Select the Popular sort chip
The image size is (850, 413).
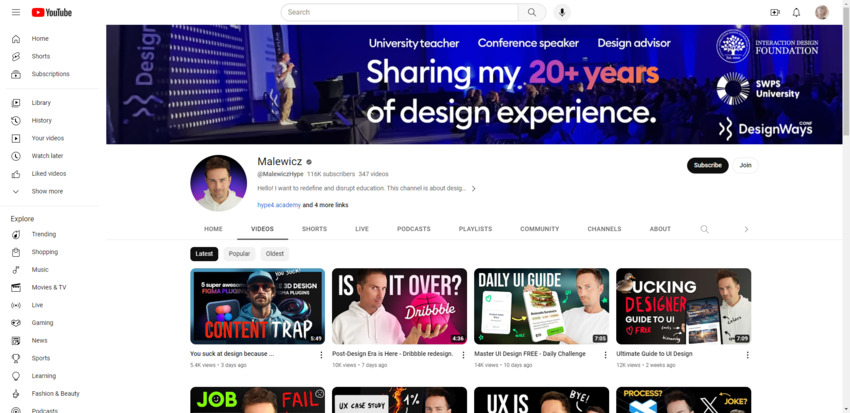(239, 254)
